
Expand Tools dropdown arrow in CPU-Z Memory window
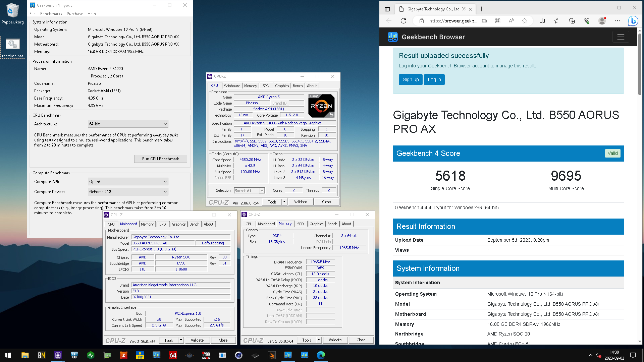pyautogui.click(x=319, y=340)
